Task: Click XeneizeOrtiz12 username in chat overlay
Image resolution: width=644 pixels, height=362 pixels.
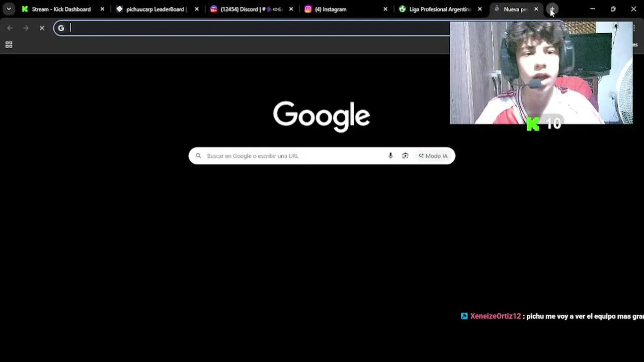Action: pos(496,316)
